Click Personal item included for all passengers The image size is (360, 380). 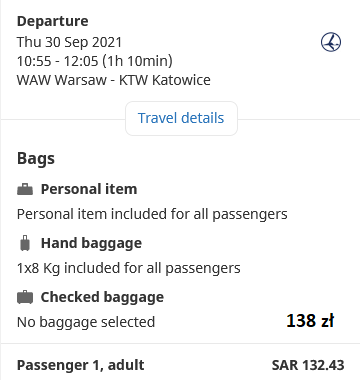pyautogui.click(x=152, y=214)
